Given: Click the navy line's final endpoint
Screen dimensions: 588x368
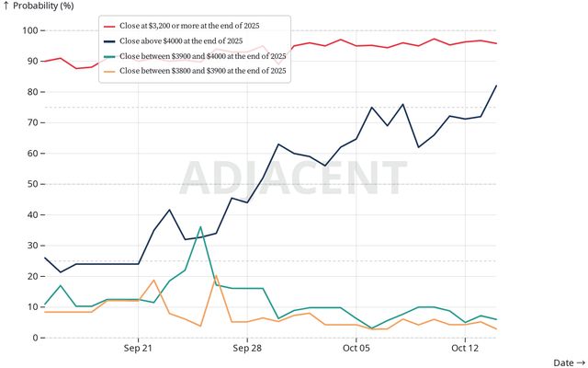Looking at the screenshot, I should click(496, 86).
